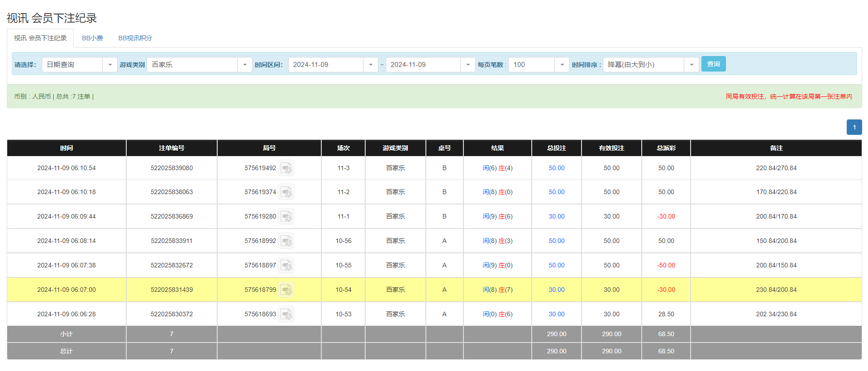The height and width of the screenshot is (371, 868).
Task: Open video replay icon for round 575619374
Action: point(286,192)
